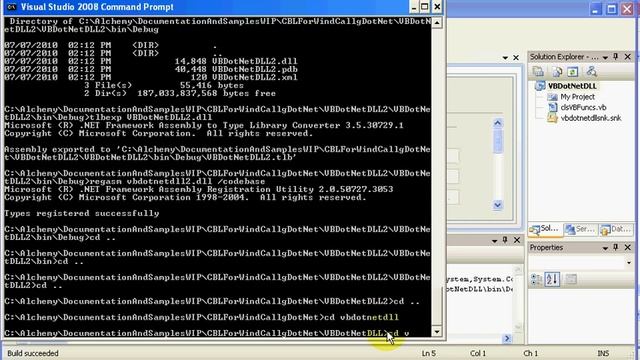Close the active document in Visual Studio
This screenshot has width=640, height=360.
click(516, 58)
